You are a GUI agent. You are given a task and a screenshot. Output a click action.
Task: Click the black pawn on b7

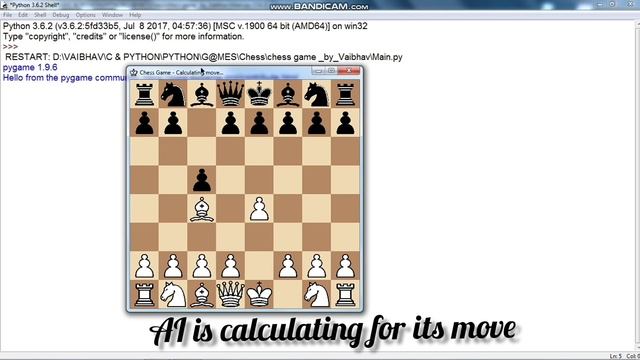(173, 123)
